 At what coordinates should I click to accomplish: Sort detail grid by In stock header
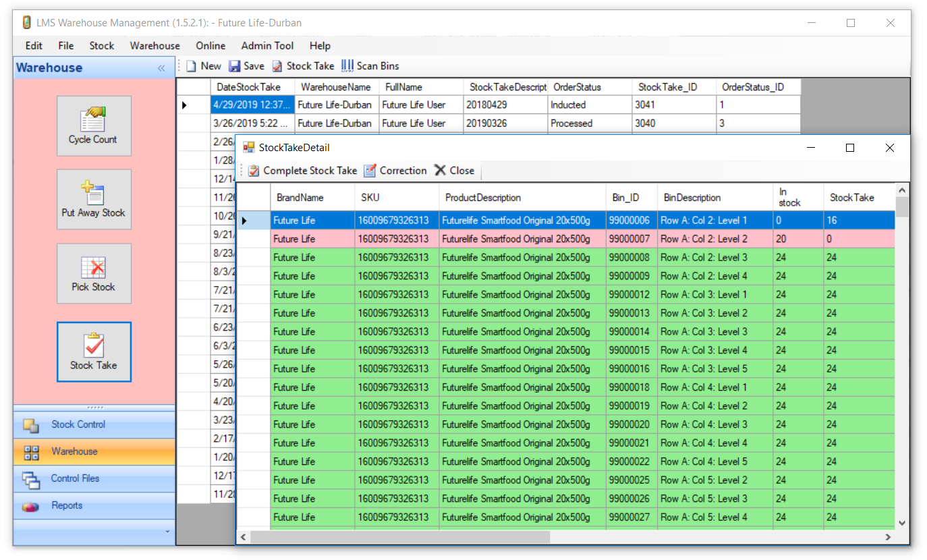[x=798, y=198]
